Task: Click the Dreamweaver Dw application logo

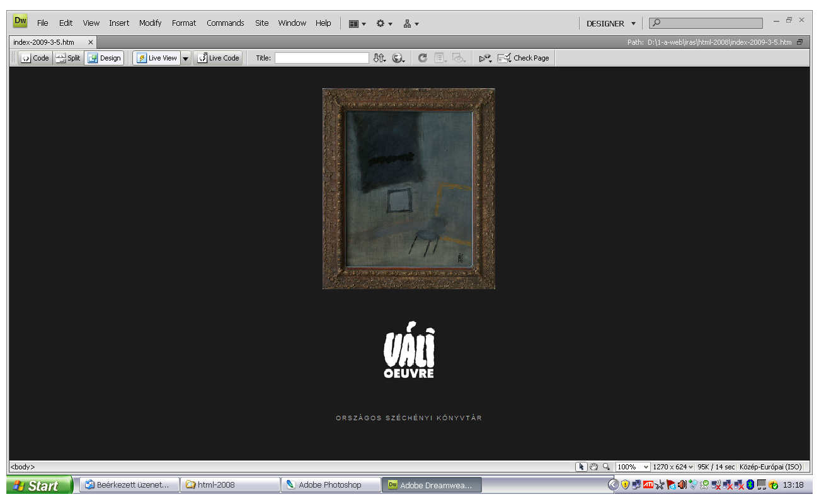Action: coord(20,21)
